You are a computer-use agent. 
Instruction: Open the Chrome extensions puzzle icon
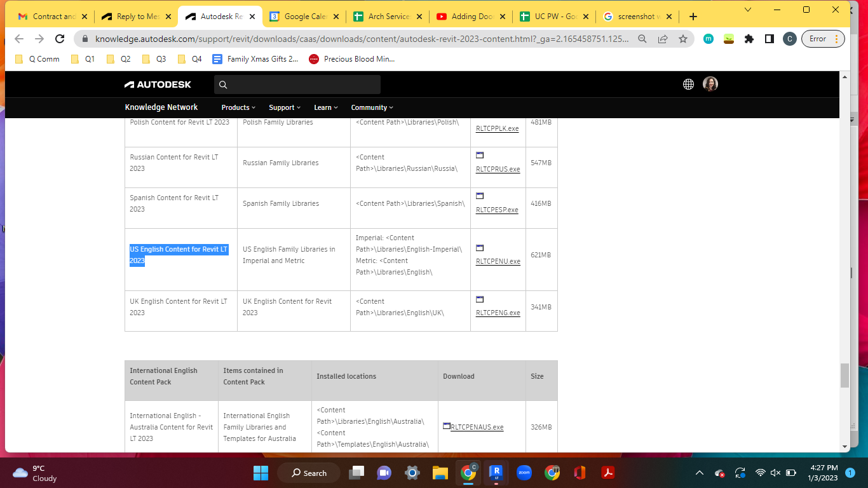coord(749,39)
